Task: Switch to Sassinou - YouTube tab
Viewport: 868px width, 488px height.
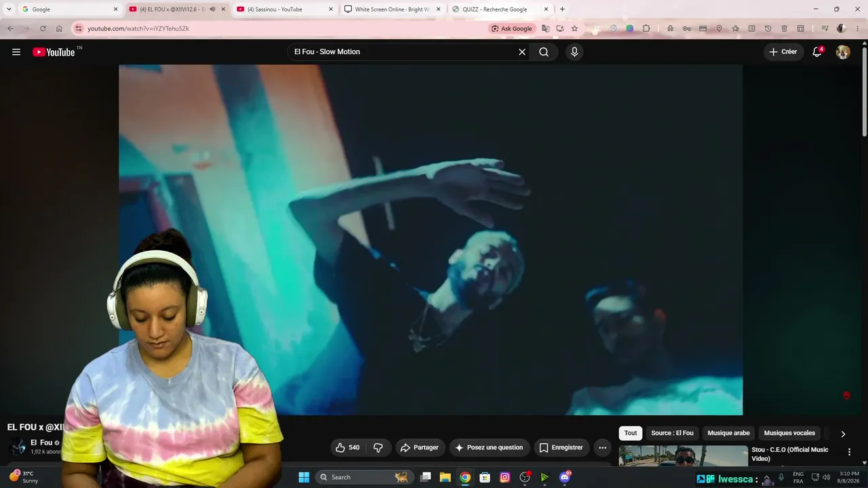Action: [x=285, y=9]
